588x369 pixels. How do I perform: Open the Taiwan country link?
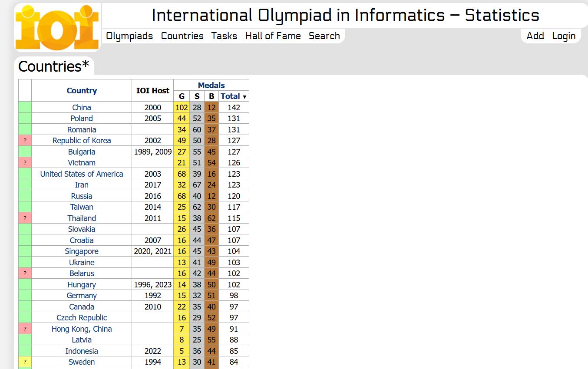(x=82, y=207)
